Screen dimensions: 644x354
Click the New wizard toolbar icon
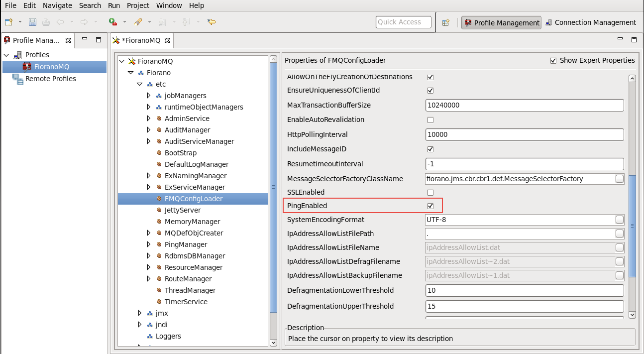[x=8, y=22]
